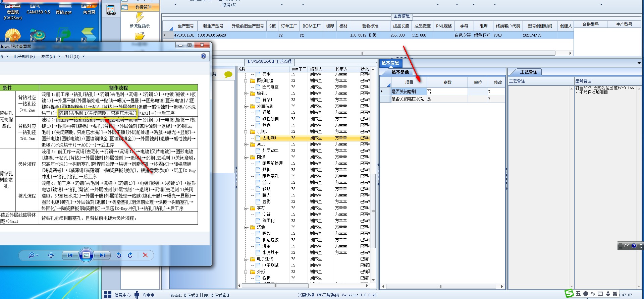Open the 打开(O) dropdown menu
This screenshot has height=299, width=644.
click(75, 56)
